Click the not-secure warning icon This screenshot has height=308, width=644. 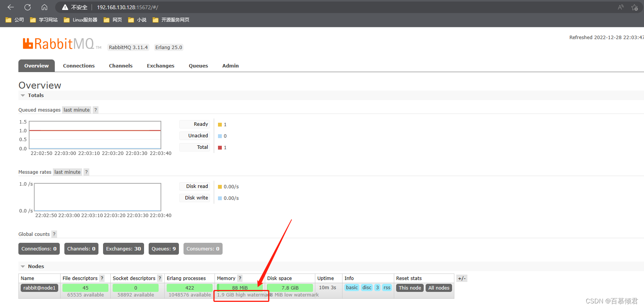click(x=65, y=7)
